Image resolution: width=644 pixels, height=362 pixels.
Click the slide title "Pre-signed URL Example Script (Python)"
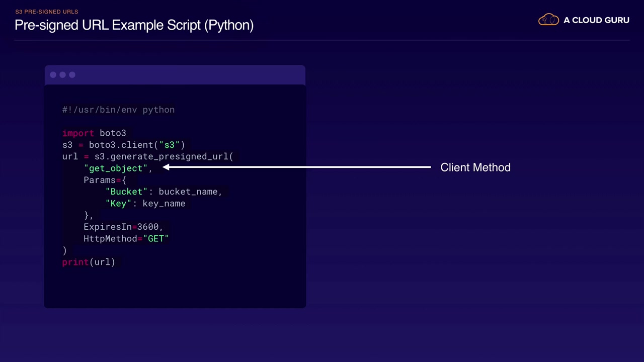tap(134, 25)
